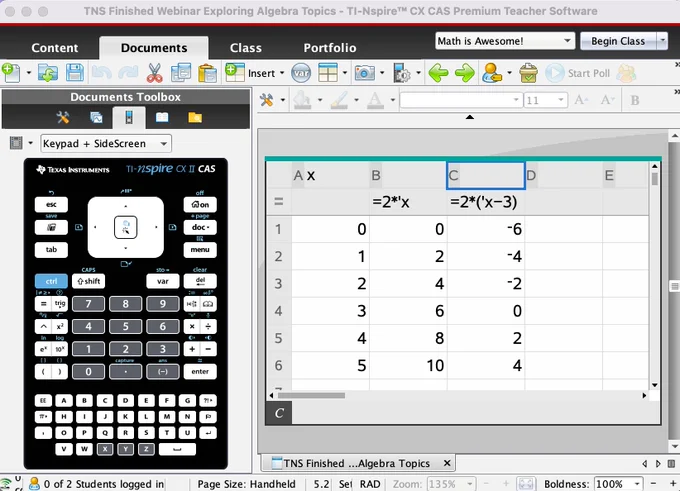680x491 pixels.
Task: Click the handheld menu key
Action: coord(200,250)
